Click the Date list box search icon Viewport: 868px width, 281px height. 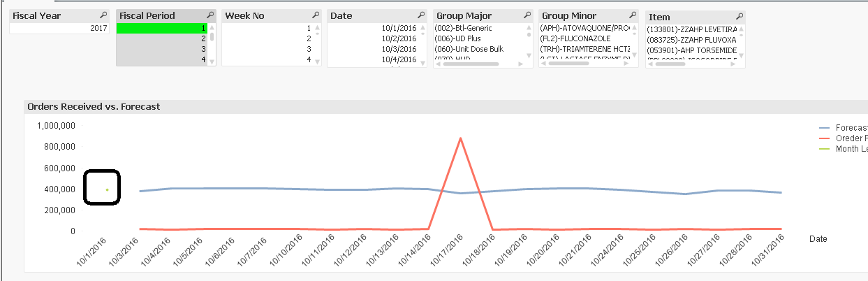click(x=421, y=15)
